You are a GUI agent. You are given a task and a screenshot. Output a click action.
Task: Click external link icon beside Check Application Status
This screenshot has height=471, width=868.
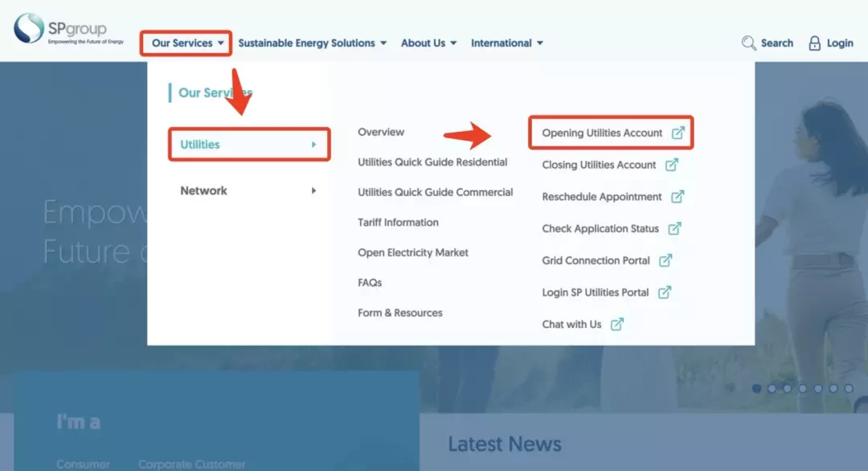click(674, 228)
